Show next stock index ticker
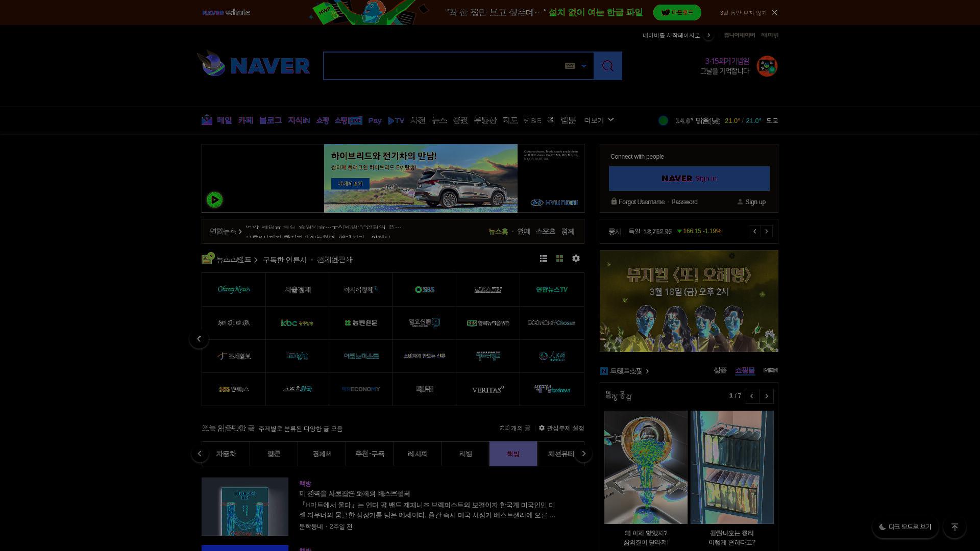980x551 pixels. (x=767, y=231)
